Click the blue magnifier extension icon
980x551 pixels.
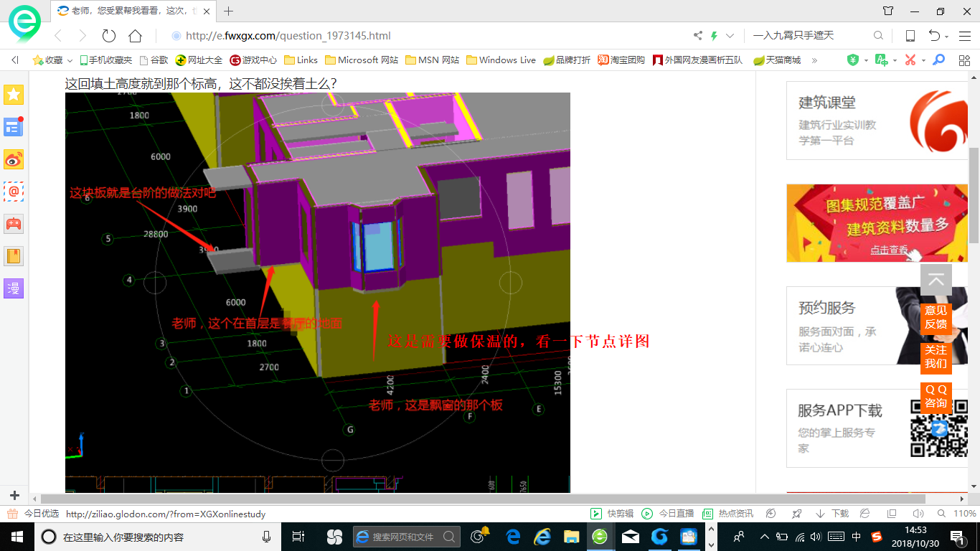point(938,60)
